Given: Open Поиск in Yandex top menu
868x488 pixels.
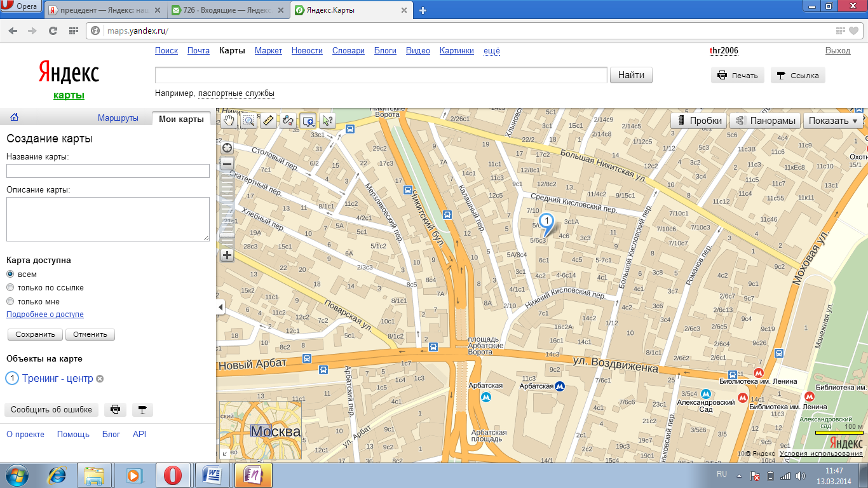Looking at the screenshot, I should pos(166,51).
